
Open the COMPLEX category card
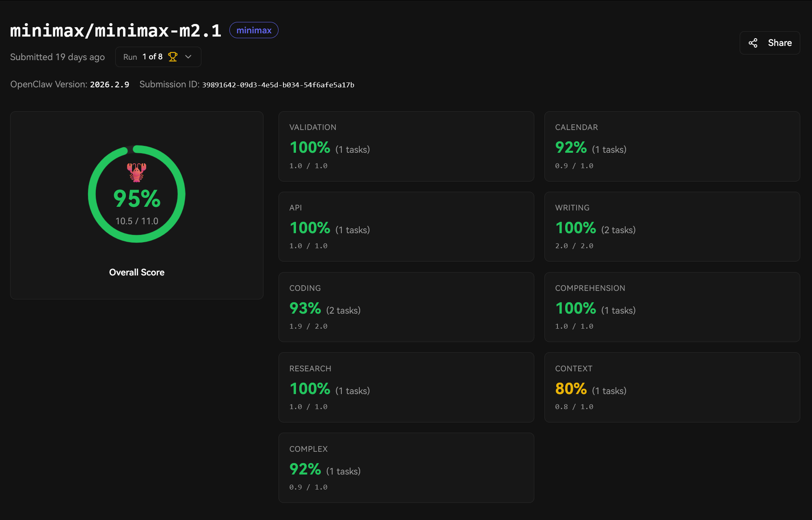coord(406,468)
